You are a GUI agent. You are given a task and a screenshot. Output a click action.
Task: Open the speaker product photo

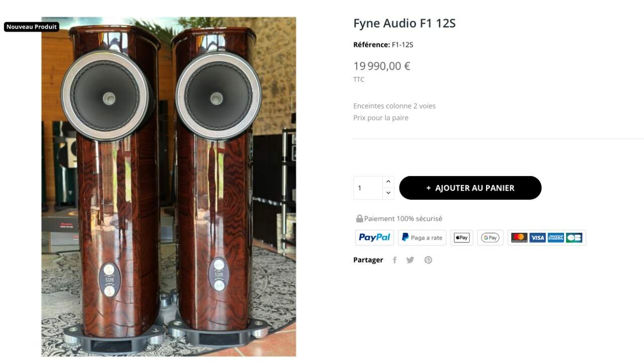coord(169,187)
